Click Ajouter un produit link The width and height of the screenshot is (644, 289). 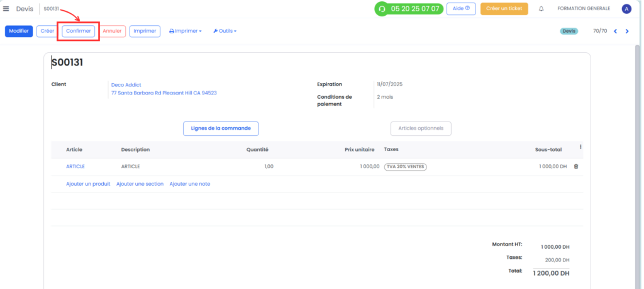(88, 184)
